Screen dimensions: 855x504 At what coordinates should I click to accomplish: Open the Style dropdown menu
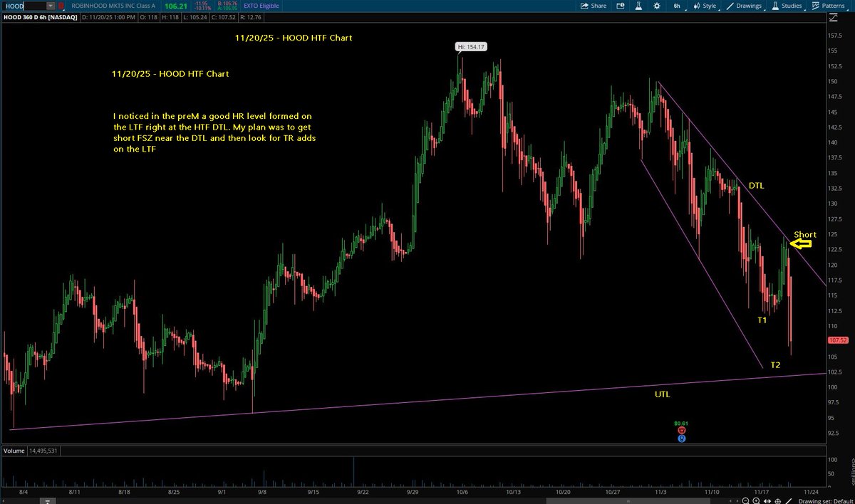tap(707, 6)
